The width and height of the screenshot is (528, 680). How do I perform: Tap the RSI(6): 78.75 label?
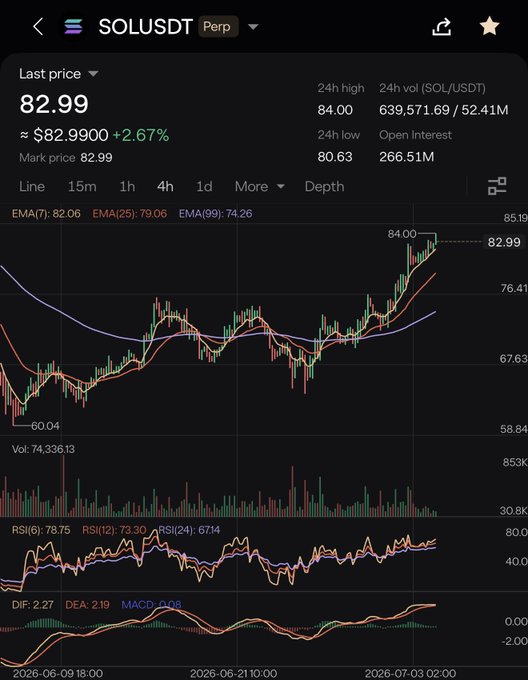41,530
